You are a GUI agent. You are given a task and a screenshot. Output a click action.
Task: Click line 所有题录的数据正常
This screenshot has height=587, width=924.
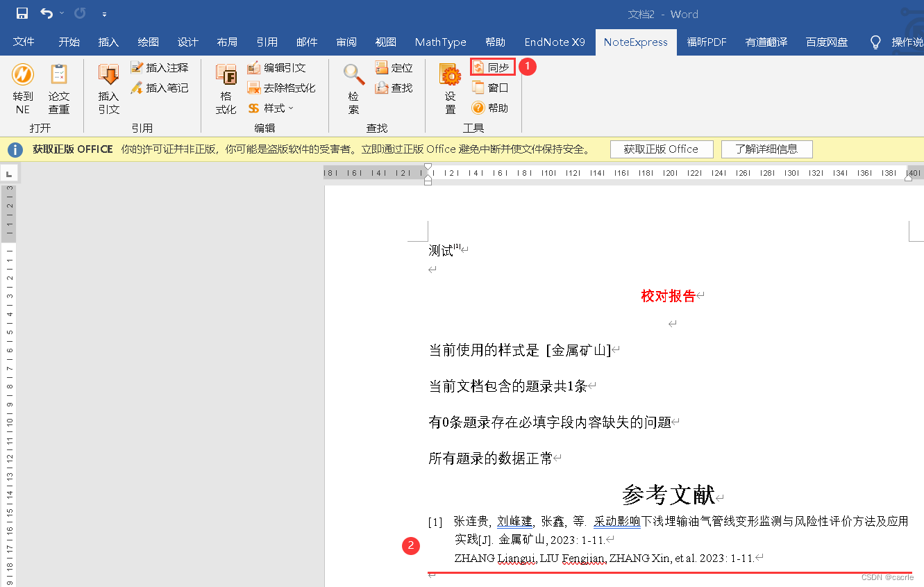(x=491, y=458)
